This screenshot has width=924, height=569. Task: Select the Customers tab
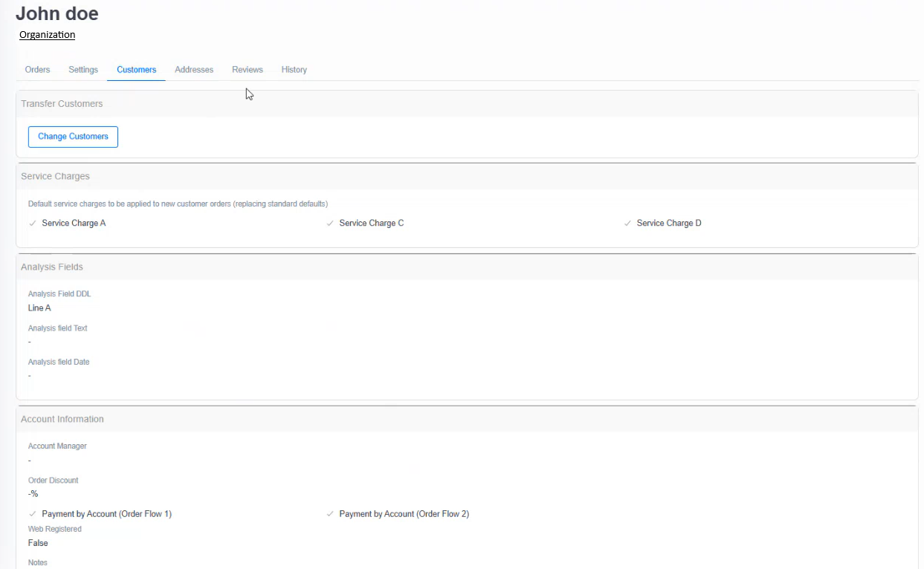click(x=136, y=69)
